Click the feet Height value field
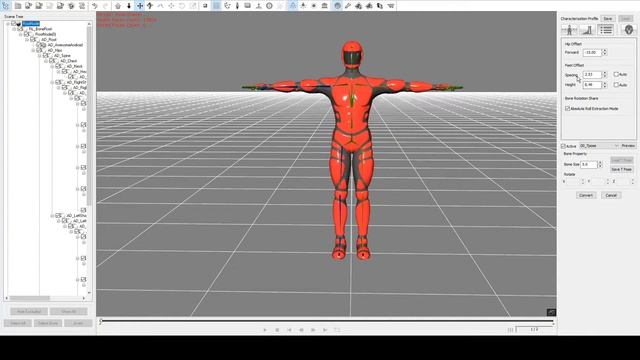 (x=592, y=85)
